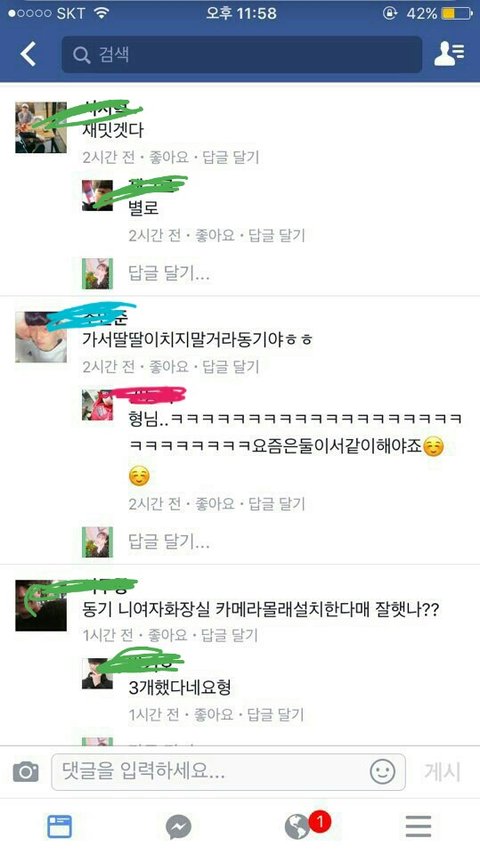Open profile picture of 3개했다네요형 replier
Viewport: 480px width, 855px height.
(x=98, y=673)
